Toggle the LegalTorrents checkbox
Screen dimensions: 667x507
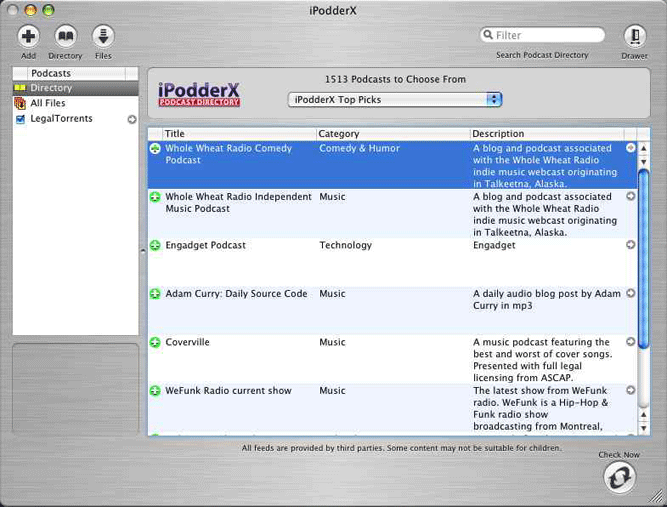coord(20,119)
